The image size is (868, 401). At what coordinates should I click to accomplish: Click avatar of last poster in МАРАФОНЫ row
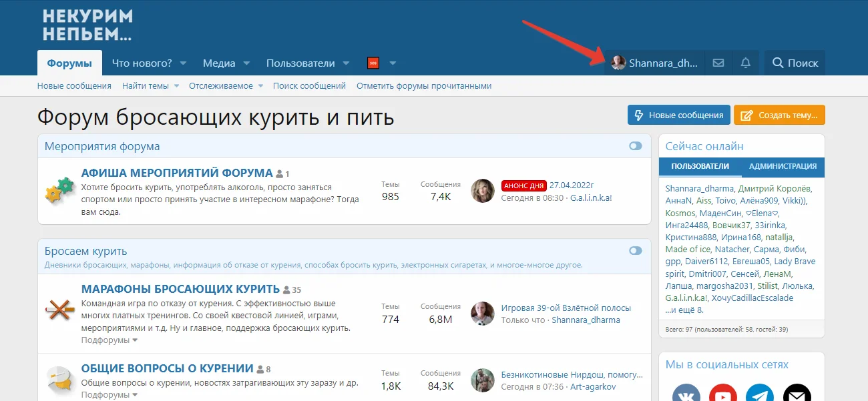pyautogui.click(x=483, y=314)
